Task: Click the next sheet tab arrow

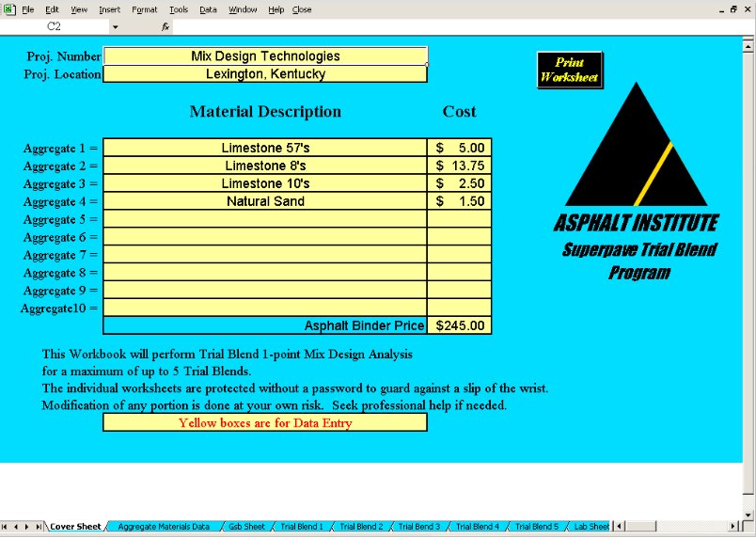Action: 27,527
